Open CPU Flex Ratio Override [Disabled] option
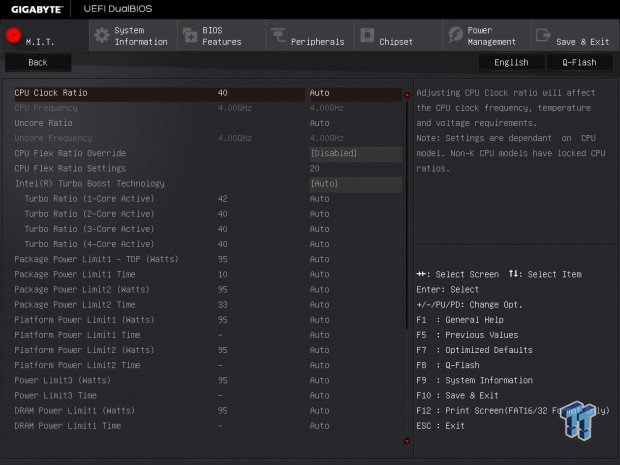 pyautogui.click(x=356, y=153)
